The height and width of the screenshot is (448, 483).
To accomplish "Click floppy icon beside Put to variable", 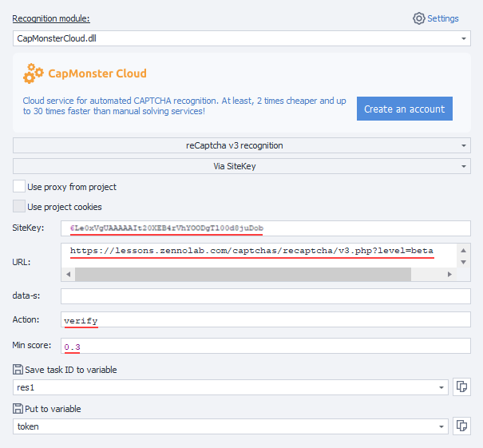I will (x=18, y=409).
